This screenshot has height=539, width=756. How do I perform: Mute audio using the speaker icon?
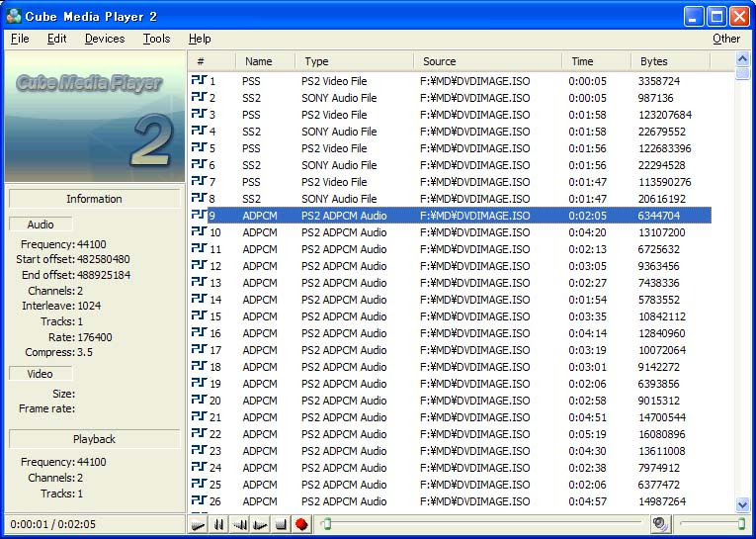pyautogui.click(x=659, y=523)
